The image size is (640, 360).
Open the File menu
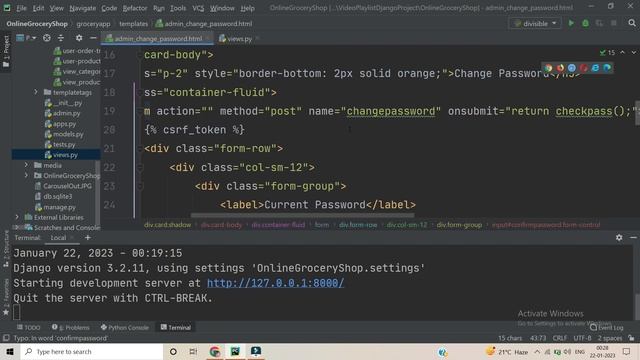pos(21,8)
